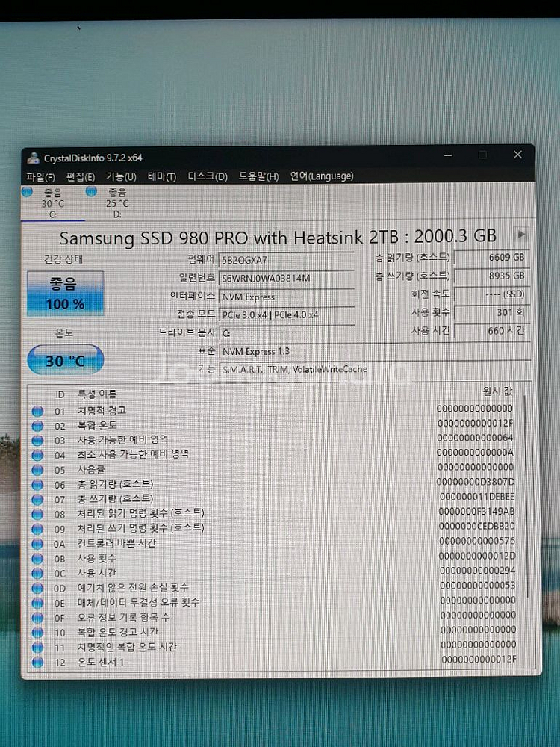Click the raw value 0000000F3149AB
Image resolution: width=560 pixels, height=747 pixels.
click(476, 511)
